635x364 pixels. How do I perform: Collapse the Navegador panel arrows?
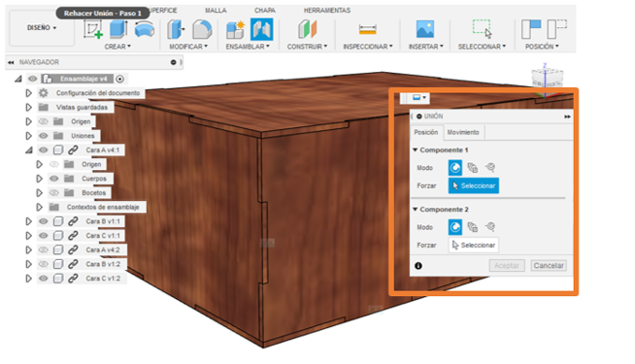point(11,62)
